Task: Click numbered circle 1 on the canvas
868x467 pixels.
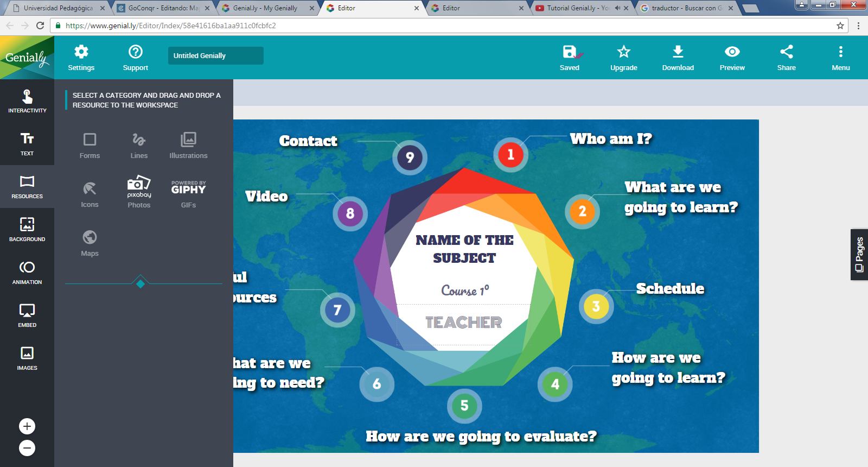Action: point(510,155)
